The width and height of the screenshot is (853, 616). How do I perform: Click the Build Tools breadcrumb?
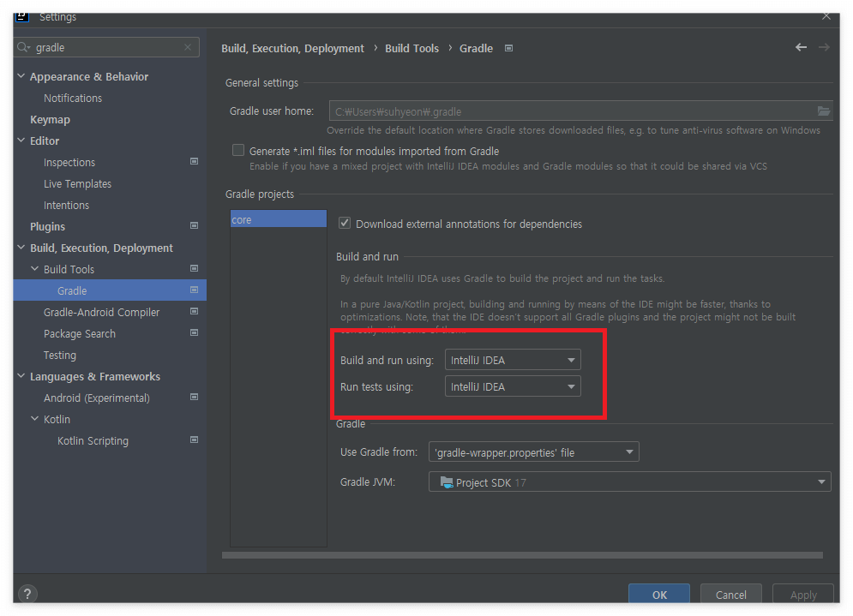tap(411, 48)
